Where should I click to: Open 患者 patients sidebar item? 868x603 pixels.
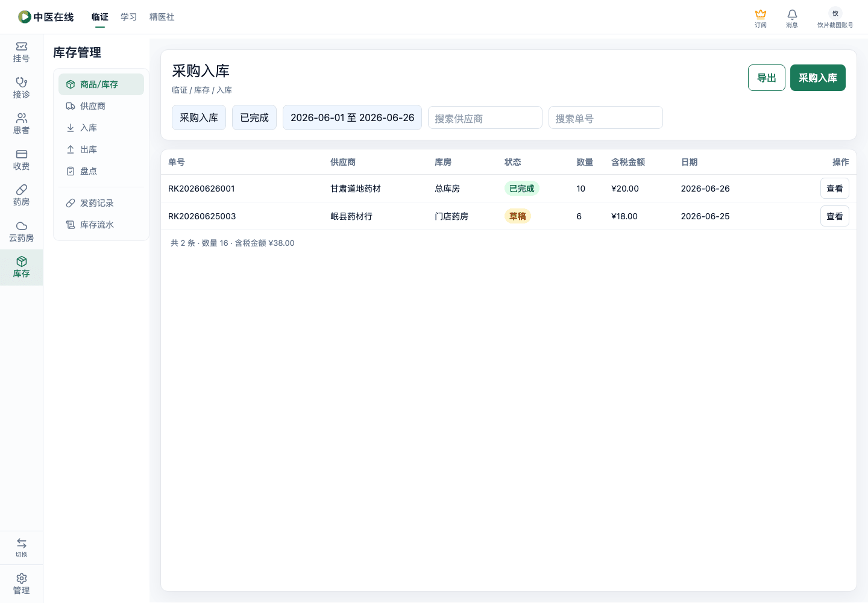point(22,123)
